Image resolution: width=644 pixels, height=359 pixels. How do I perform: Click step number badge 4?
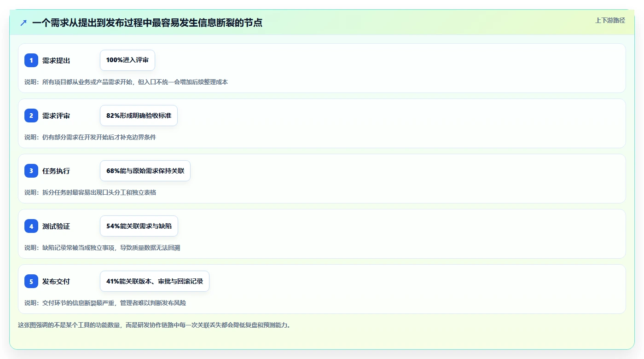(31, 226)
